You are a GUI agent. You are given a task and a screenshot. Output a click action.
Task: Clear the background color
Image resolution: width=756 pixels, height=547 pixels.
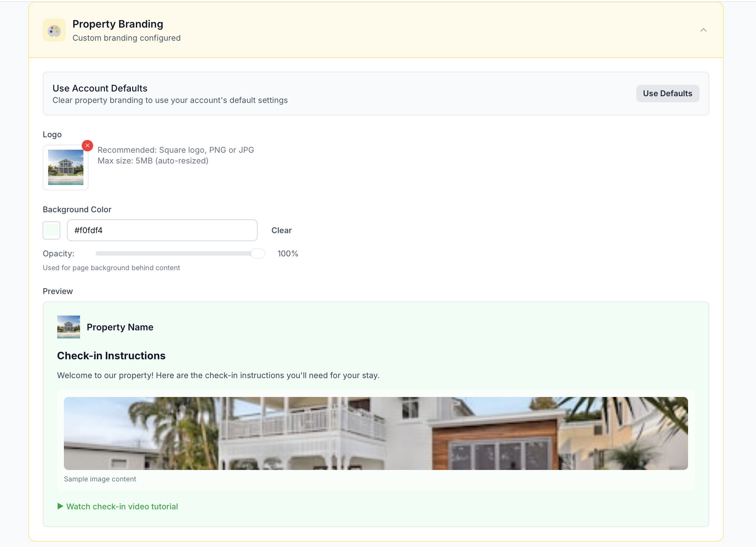coord(281,230)
